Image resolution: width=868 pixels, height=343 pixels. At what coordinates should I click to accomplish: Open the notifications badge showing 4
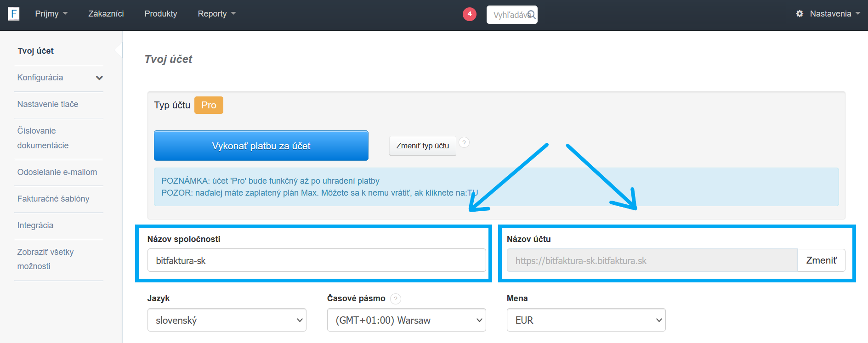point(469,14)
